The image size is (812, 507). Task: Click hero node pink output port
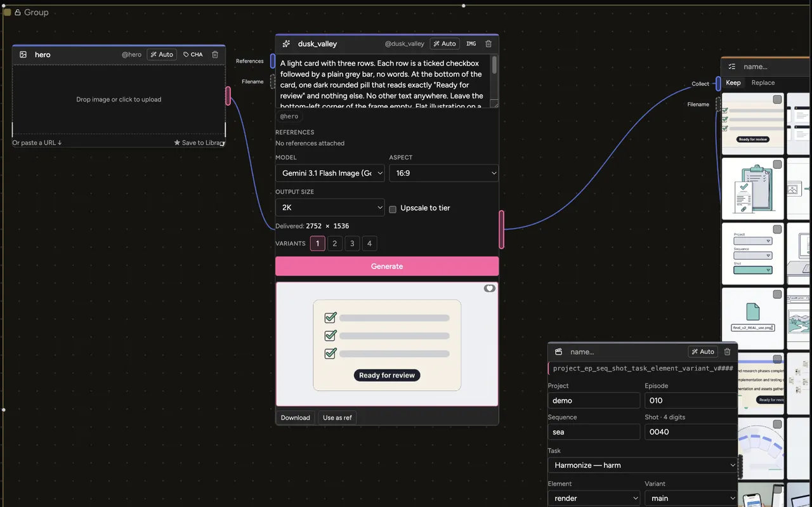click(228, 96)
